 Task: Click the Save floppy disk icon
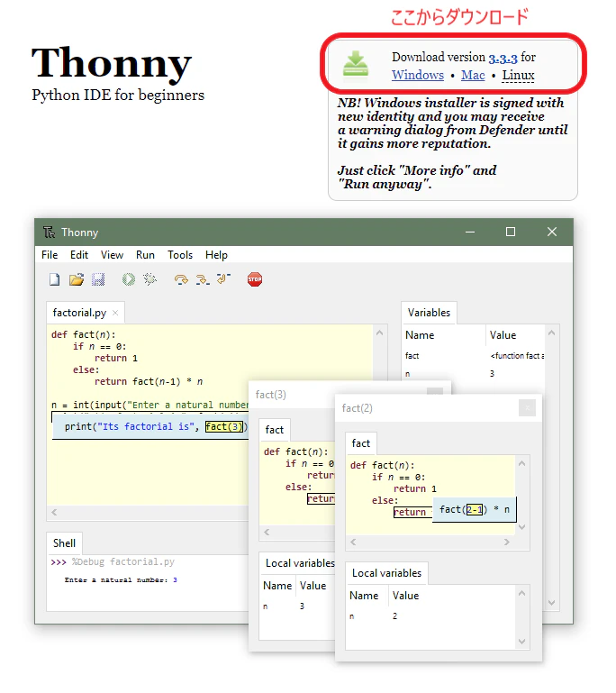98,279
